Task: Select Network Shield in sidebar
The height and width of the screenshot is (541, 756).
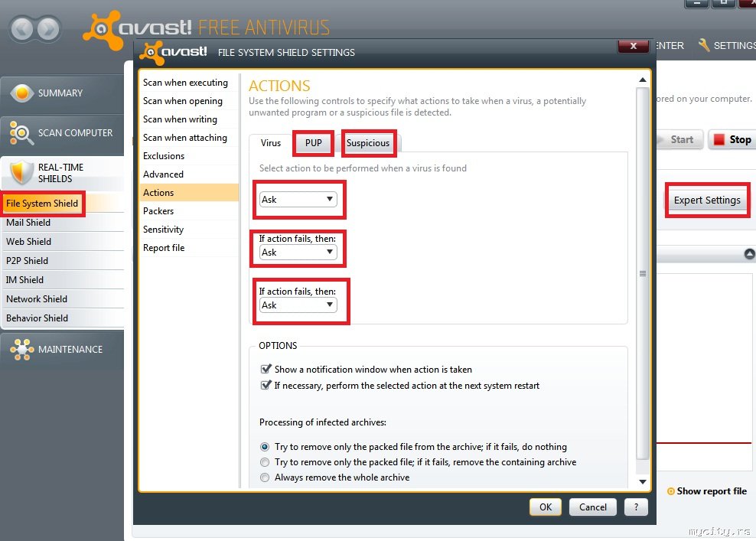Action: coord(62,299)
